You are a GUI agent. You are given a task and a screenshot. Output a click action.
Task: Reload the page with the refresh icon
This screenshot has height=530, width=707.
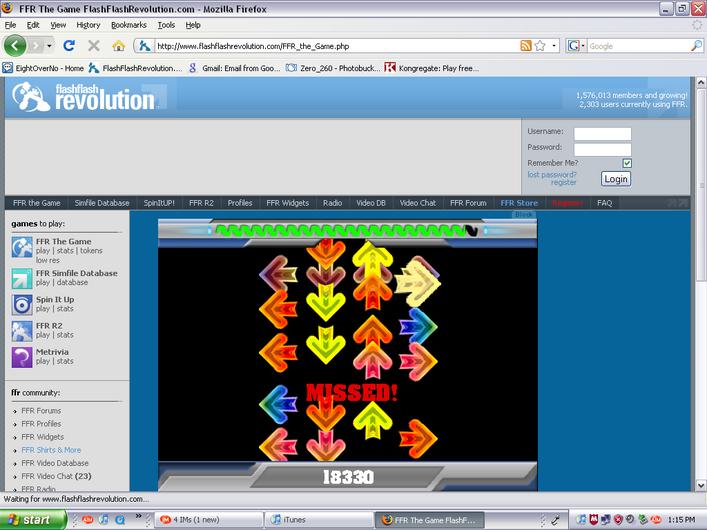point(69,46)
